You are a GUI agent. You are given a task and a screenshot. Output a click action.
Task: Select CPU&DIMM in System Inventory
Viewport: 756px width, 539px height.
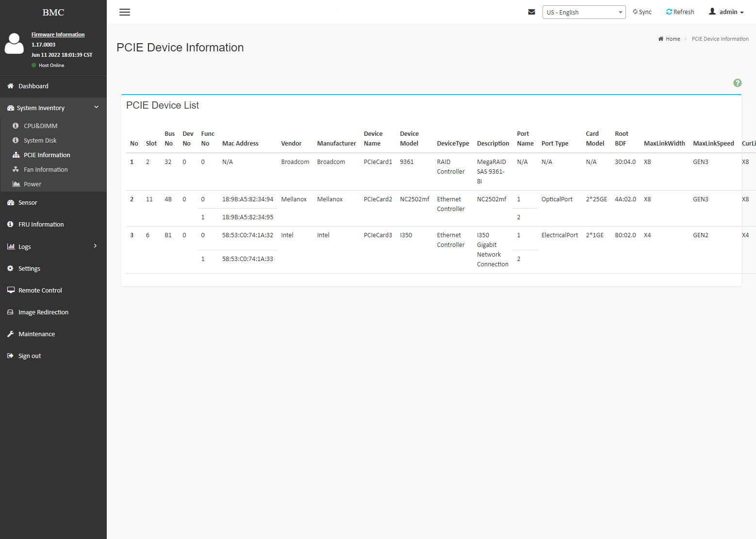41,126
